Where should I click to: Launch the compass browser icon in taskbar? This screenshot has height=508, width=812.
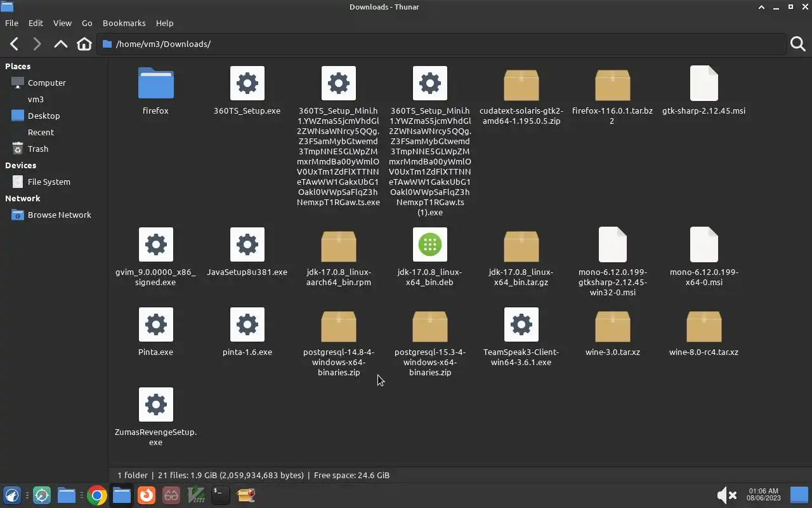pos(42,495)
